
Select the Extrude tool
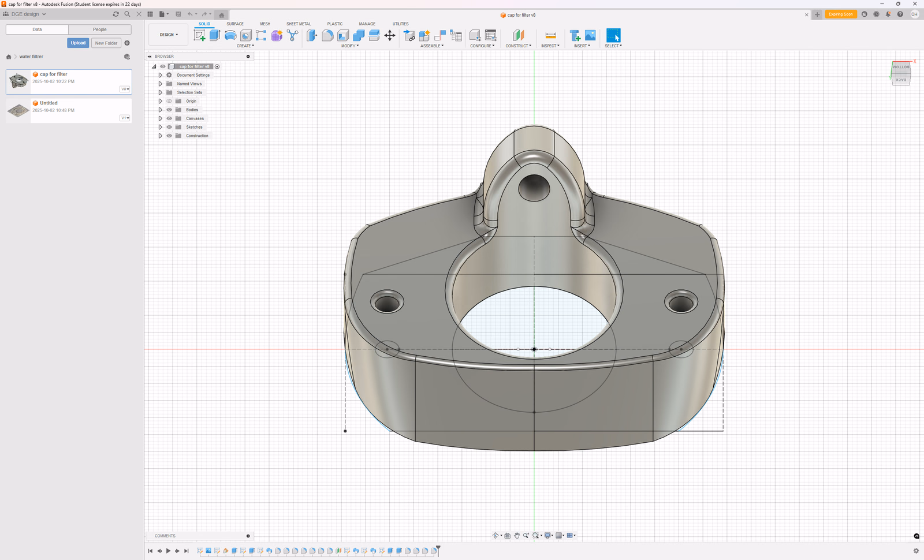[x=215, y=35]
